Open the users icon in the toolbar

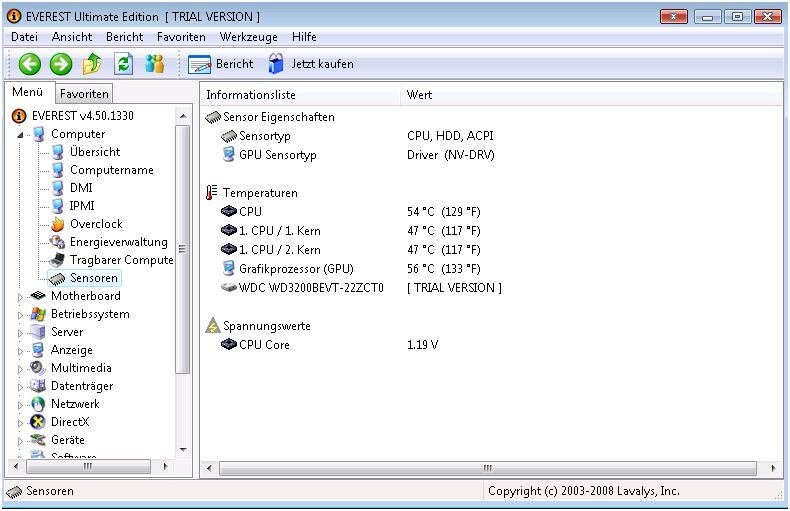(x=155, y=63)
